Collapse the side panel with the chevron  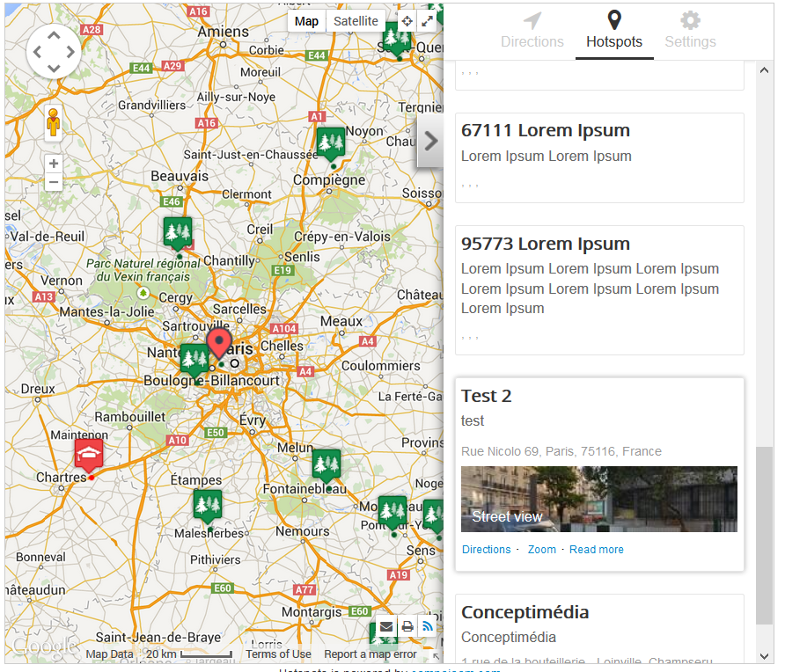tap(430, 141)
